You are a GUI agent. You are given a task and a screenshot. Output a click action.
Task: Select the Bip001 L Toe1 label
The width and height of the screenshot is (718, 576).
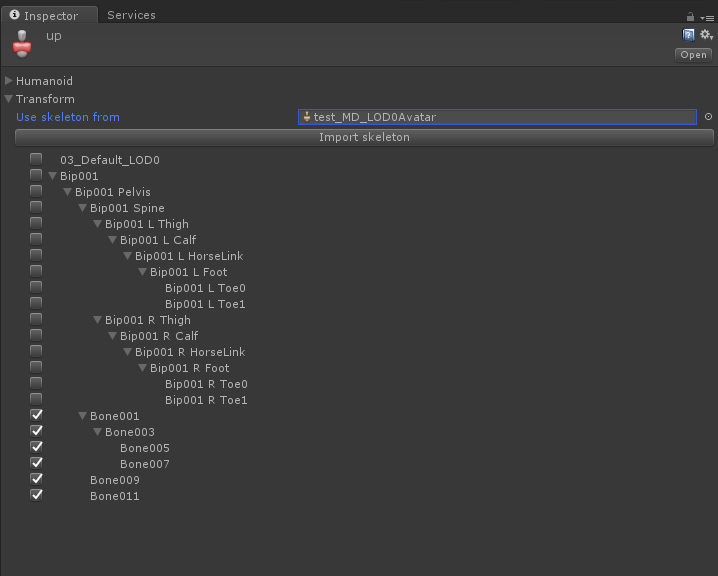pyautogui.click(x=205, y=304)
